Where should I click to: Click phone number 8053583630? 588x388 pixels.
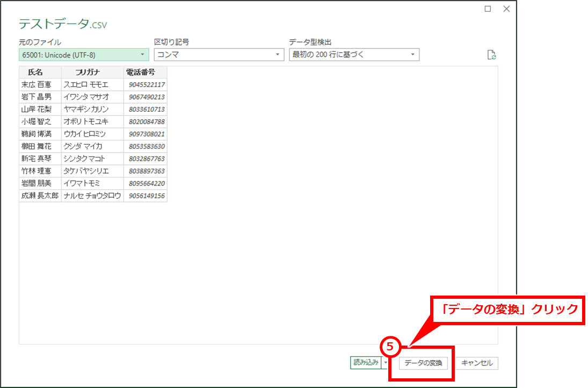tap(146, 147)
